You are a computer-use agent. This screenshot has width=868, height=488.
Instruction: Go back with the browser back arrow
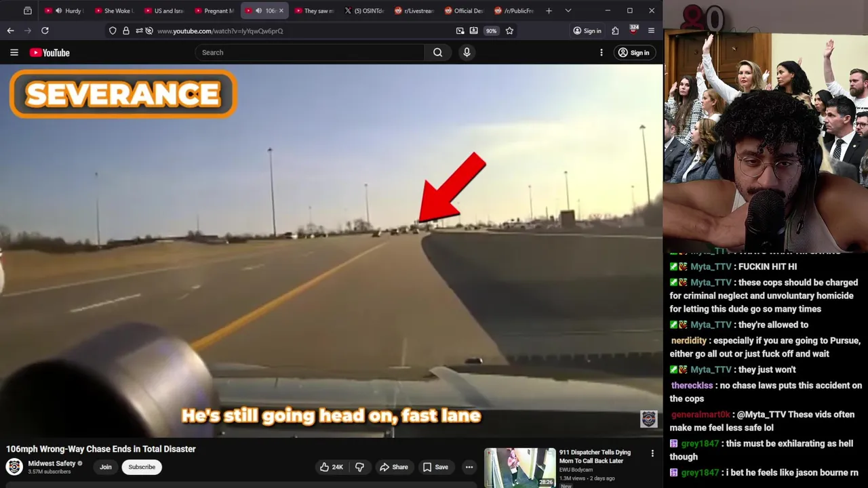coord(10,30)
